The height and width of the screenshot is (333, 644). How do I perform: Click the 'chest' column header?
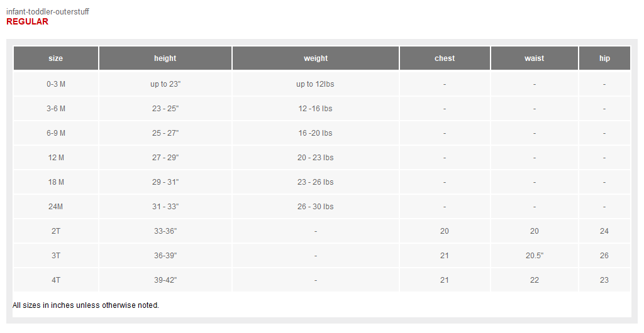(445, 58)
